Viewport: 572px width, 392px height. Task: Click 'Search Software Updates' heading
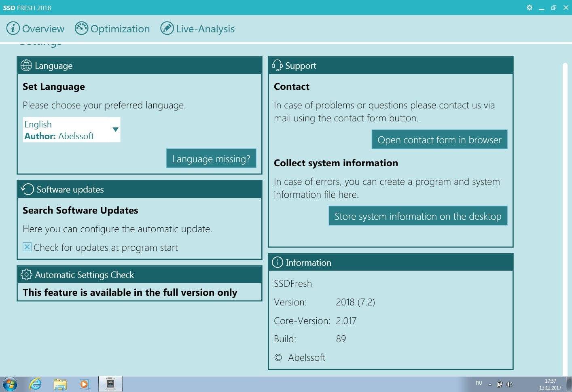click(x=81, y=210)
